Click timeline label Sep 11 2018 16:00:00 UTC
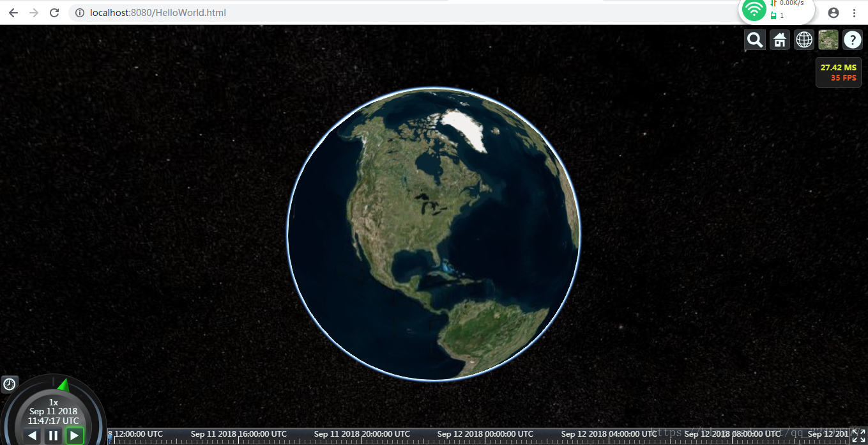This screenshot has width=868, height=445. (239, 433)
